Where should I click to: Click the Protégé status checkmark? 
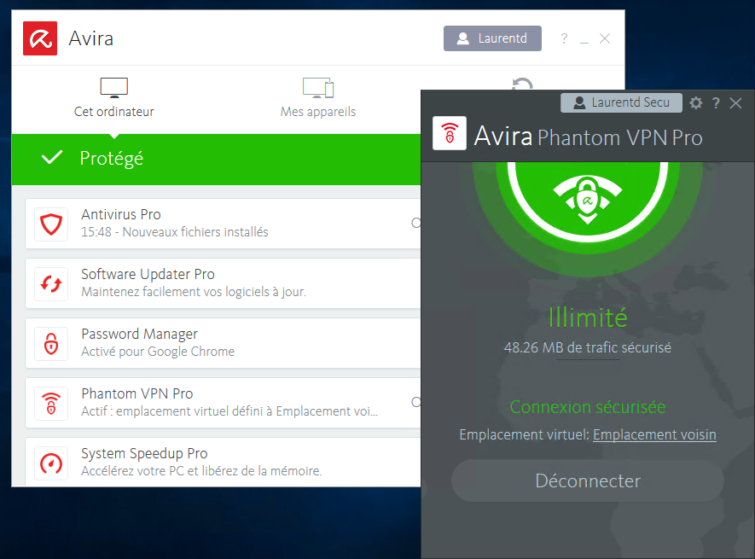coord(52,157)
